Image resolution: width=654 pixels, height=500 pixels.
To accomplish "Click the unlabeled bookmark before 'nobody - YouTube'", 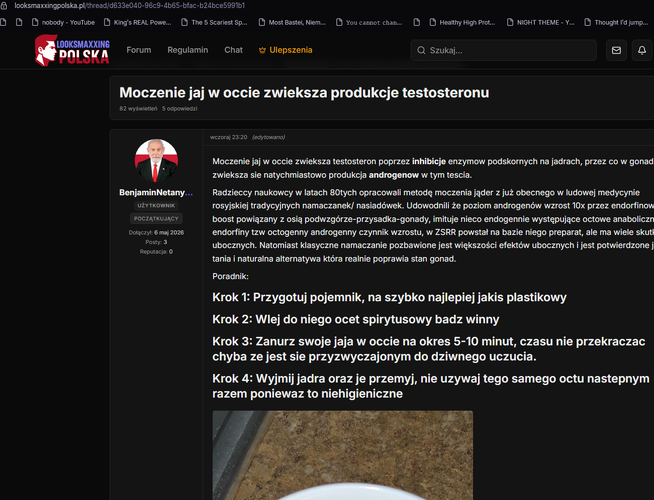I will (19, 23).
